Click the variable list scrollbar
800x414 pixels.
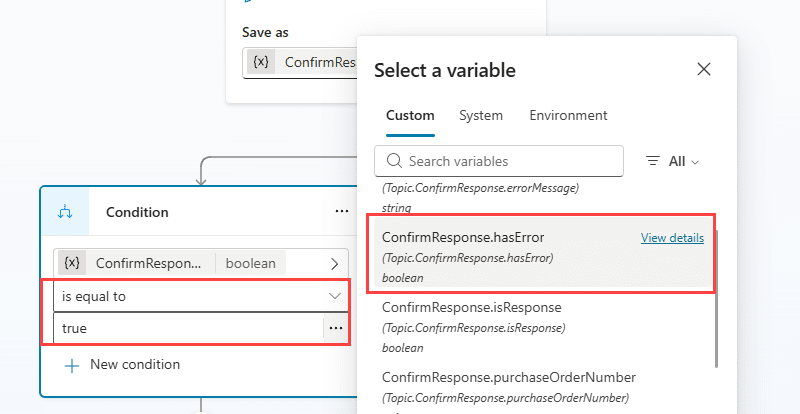click(x=716, y=298)
